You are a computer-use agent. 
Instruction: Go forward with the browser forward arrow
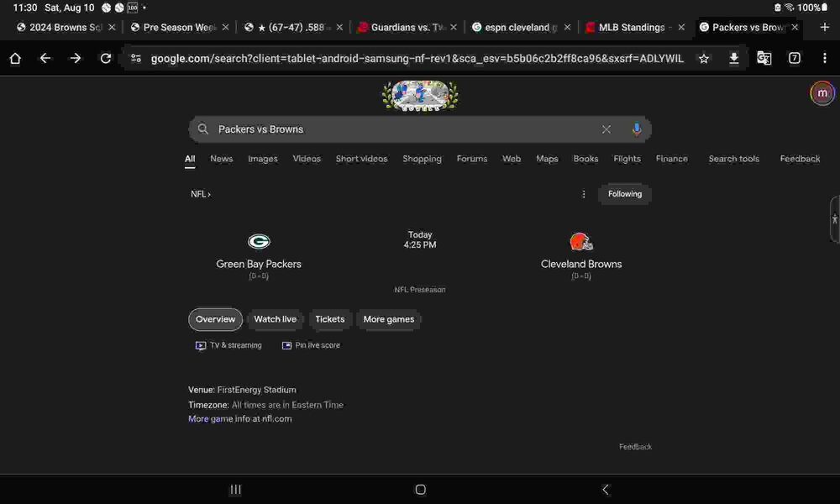click(x=76, y=59)
